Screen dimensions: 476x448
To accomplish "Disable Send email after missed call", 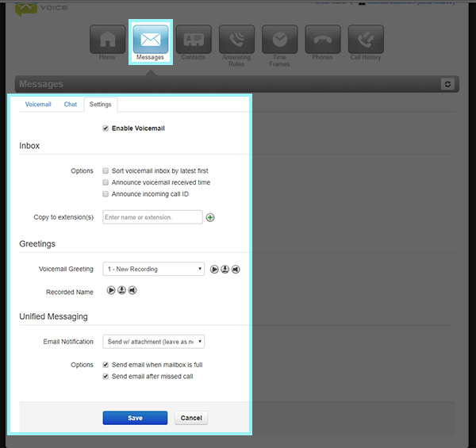I will pyautogui.click(x=106, y=377).
